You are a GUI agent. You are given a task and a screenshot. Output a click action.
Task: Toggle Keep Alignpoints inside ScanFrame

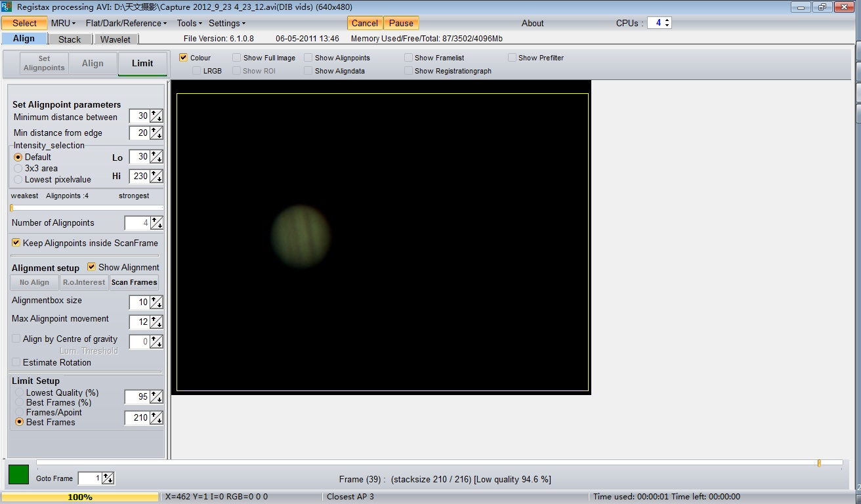[x=16, y=243]
